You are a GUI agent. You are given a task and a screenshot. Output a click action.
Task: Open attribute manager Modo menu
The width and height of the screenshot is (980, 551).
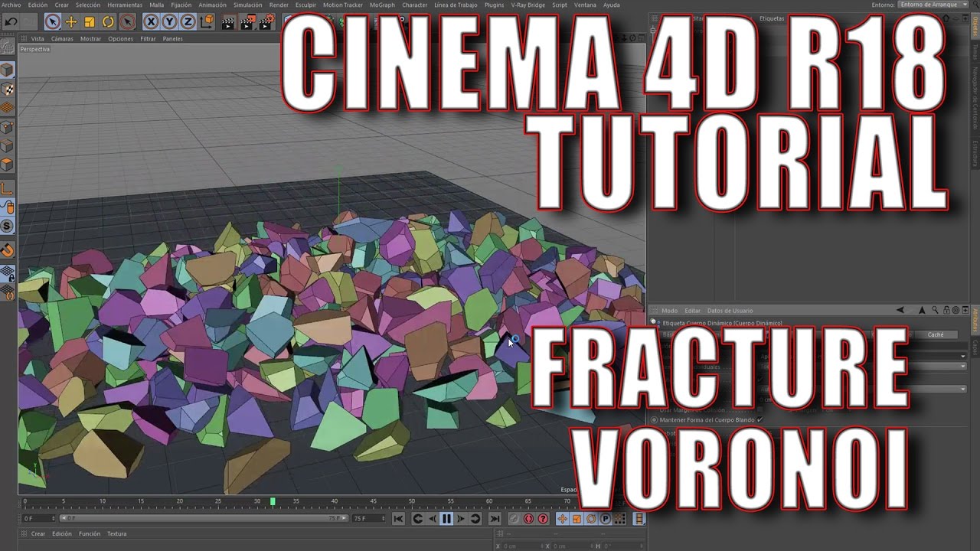669,311
